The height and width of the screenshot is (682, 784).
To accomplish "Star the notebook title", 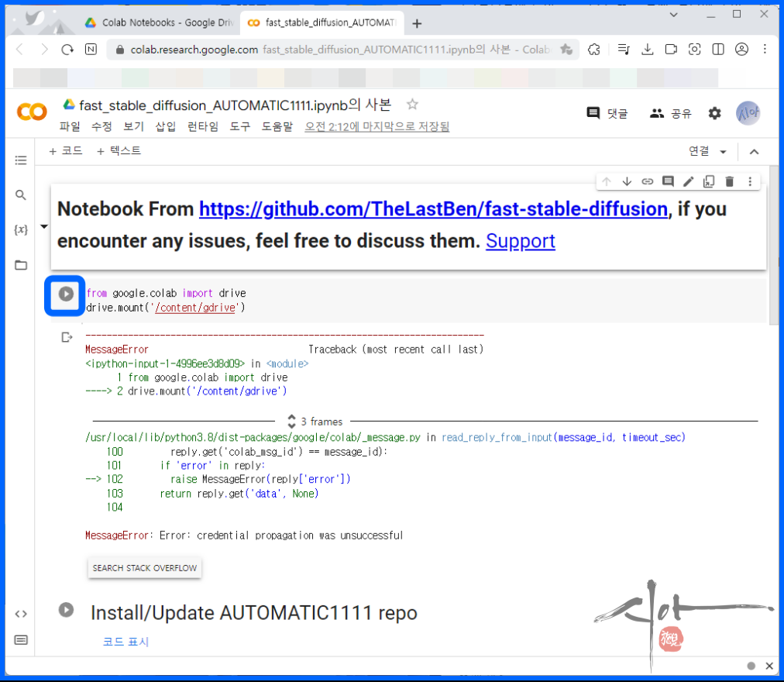I will pos(412,105).
